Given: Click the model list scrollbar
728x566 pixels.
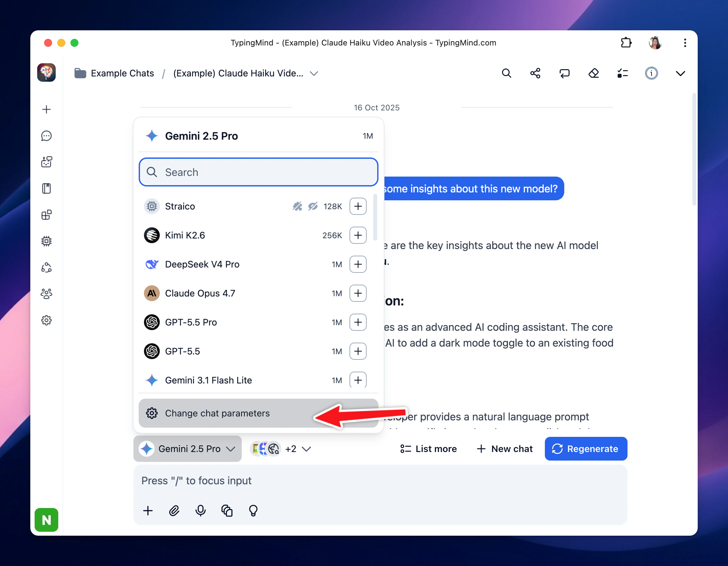Looking at the screenshot, I should (x=375, y=217).
